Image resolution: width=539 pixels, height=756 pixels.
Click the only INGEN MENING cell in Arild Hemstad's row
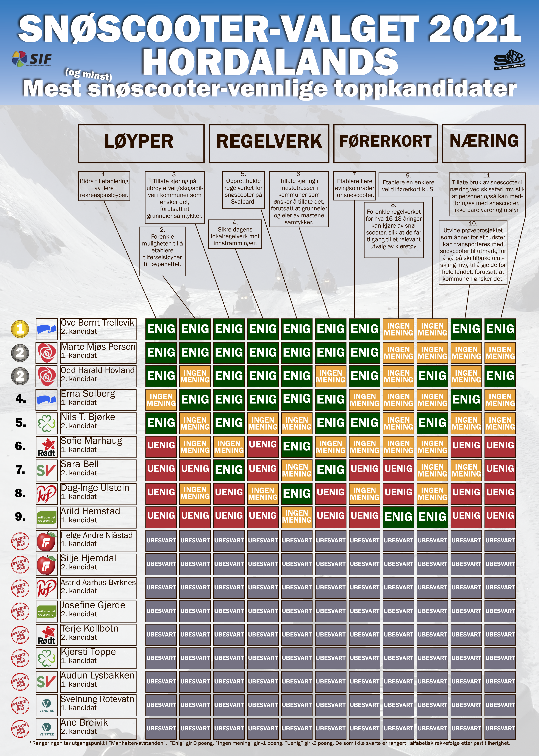[x=297, y=517]
